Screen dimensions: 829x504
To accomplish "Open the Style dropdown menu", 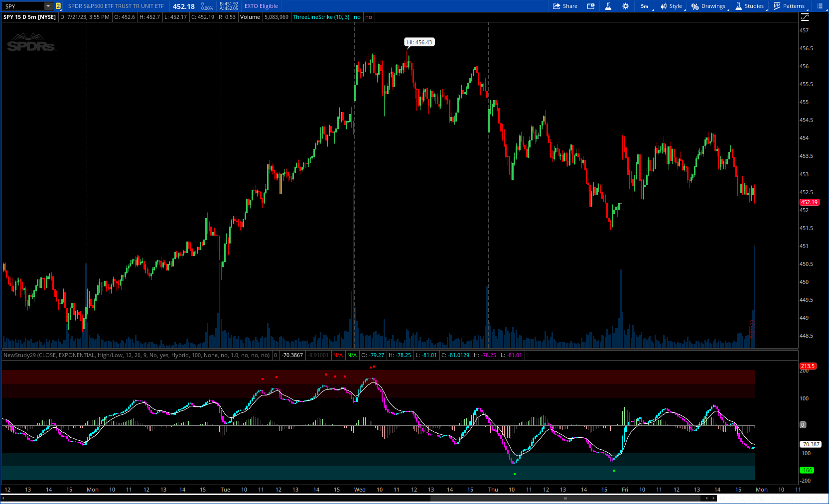I will click(x=671, y=6).
